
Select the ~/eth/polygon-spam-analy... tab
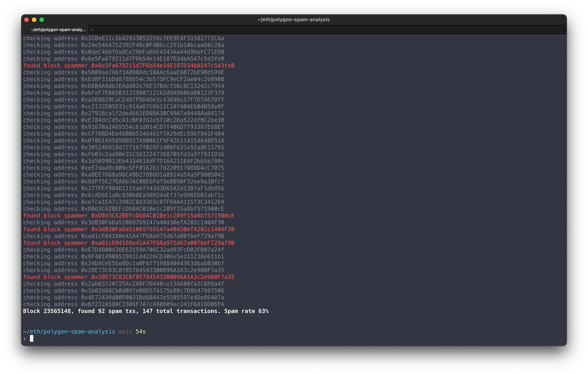click(x=58, y=30)
